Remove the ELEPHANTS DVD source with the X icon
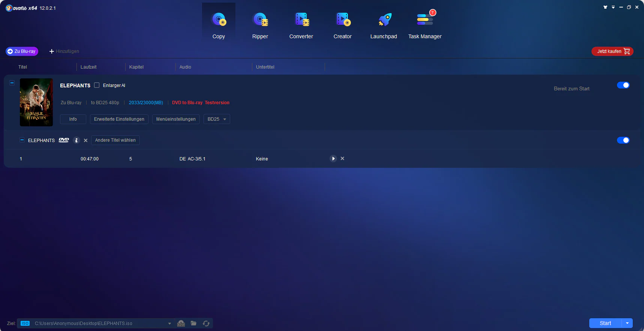 pos(85,141)
